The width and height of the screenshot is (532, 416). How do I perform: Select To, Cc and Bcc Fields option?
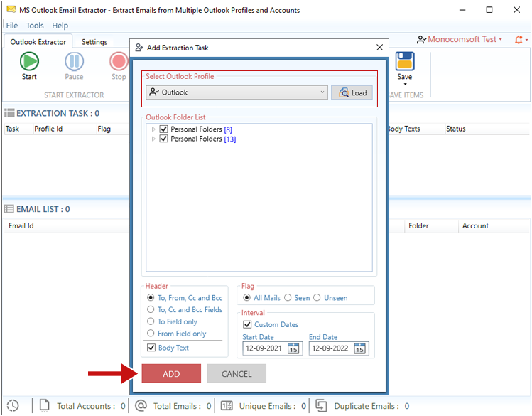151,309
